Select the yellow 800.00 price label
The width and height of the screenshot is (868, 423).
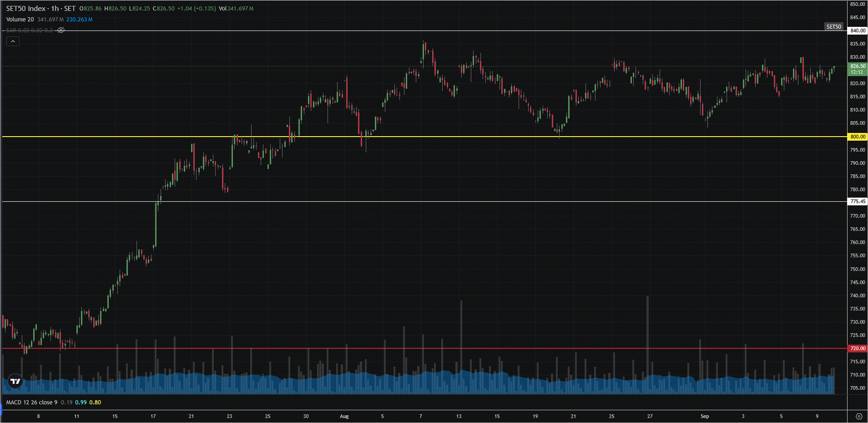(858, 137)
